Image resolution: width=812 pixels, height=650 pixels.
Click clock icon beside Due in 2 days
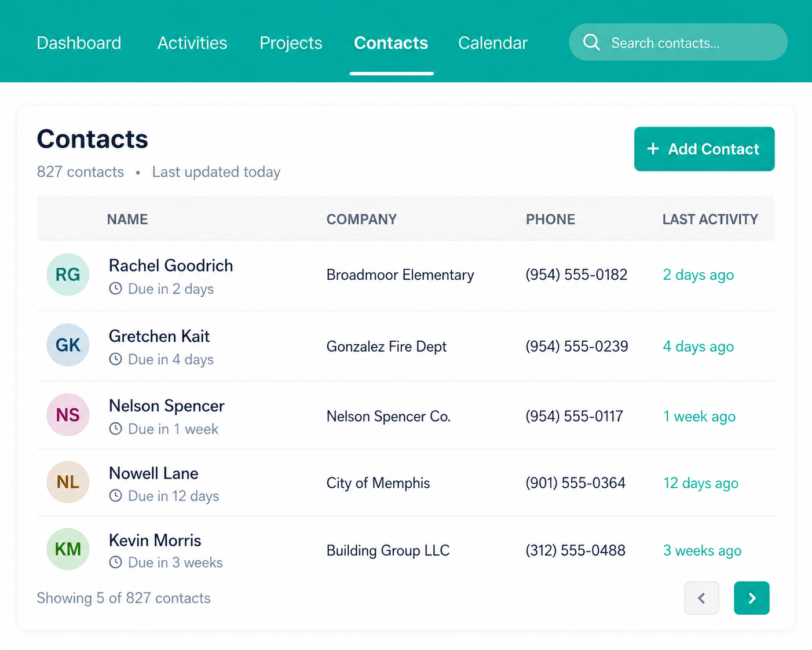point(116,289)
